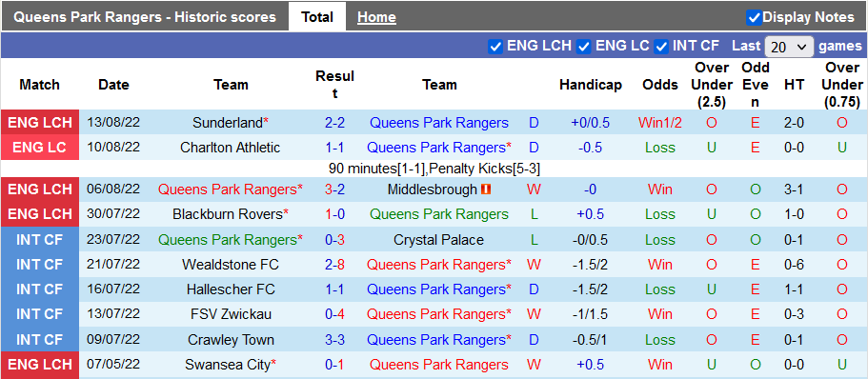Open the Last 20 games dropdown
This screenshot has height=379, width=868.
tap(789, 47)
